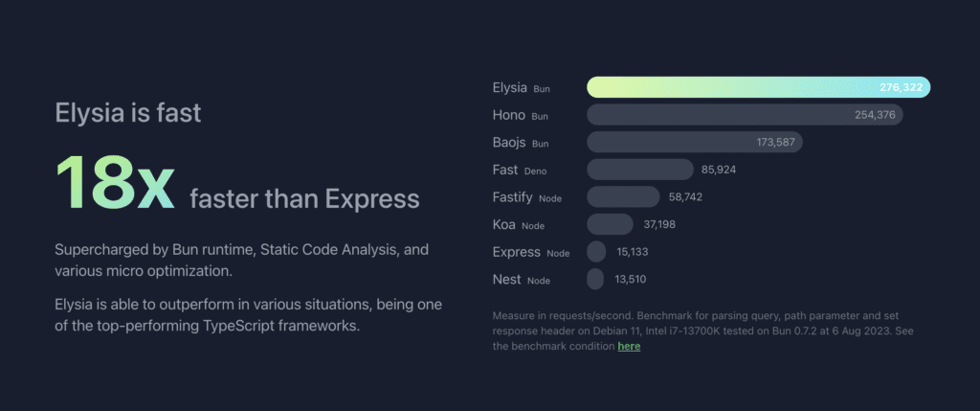Select the small Nest bar
The width and height of the screenshot is (980, 411).
595,279
